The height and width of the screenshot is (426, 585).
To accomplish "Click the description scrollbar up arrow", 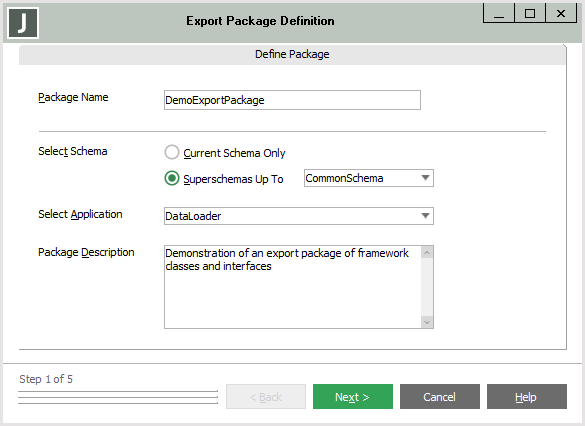I will 427,253.
